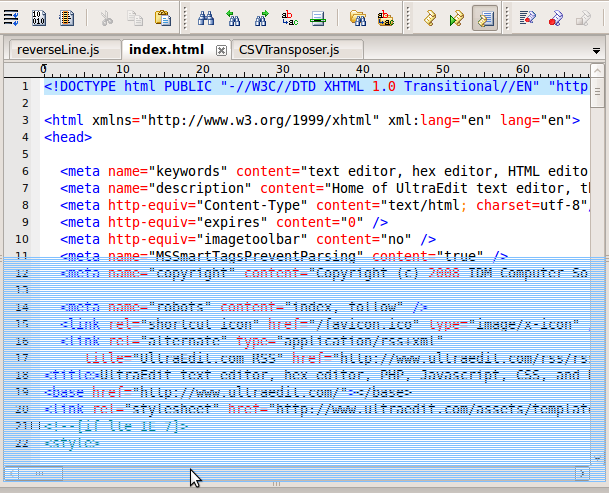The width and height of the screenshot is (609, 493).
Task: Click the vertical scrollbar thumb
Action: tap(597, 92)
